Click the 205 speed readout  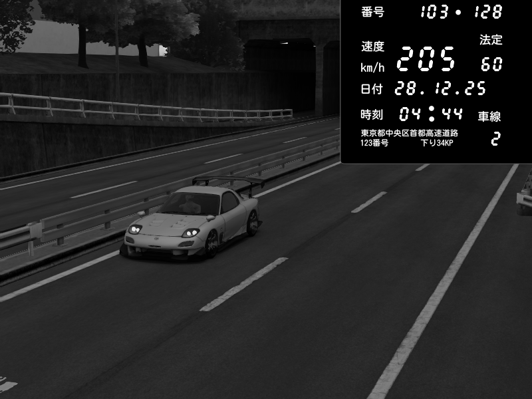426,59
